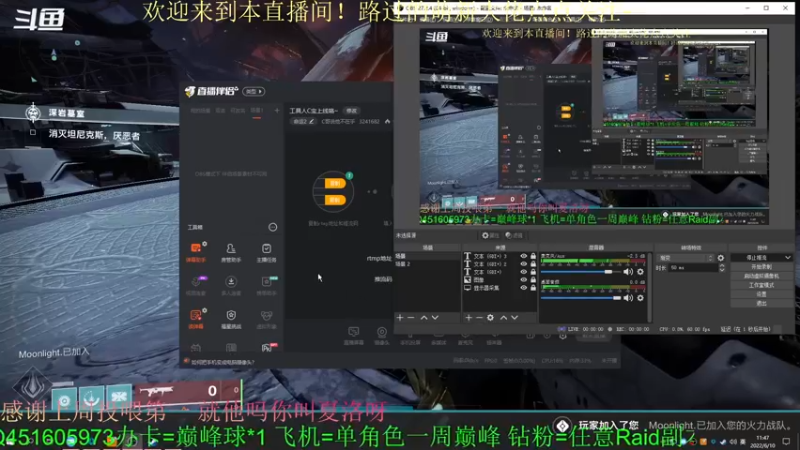Unlock the 图像 source lock icon

tap(533, 280)
